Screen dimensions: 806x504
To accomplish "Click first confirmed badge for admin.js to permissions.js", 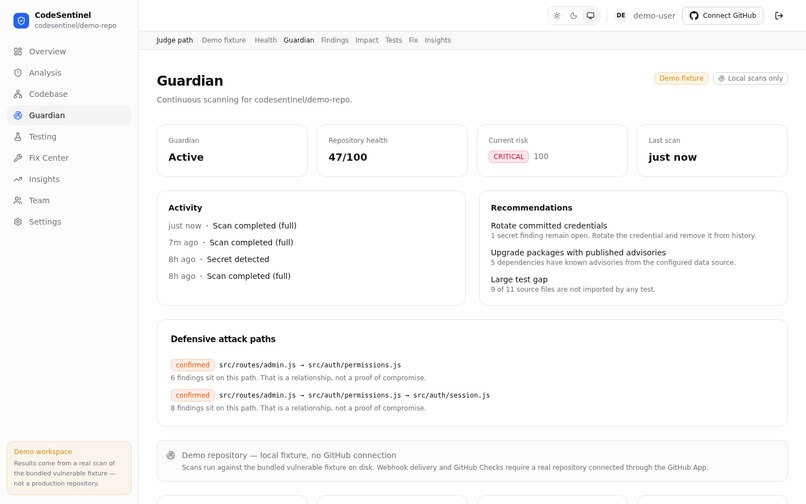I will pyautogui.click(x=192, y=365).
